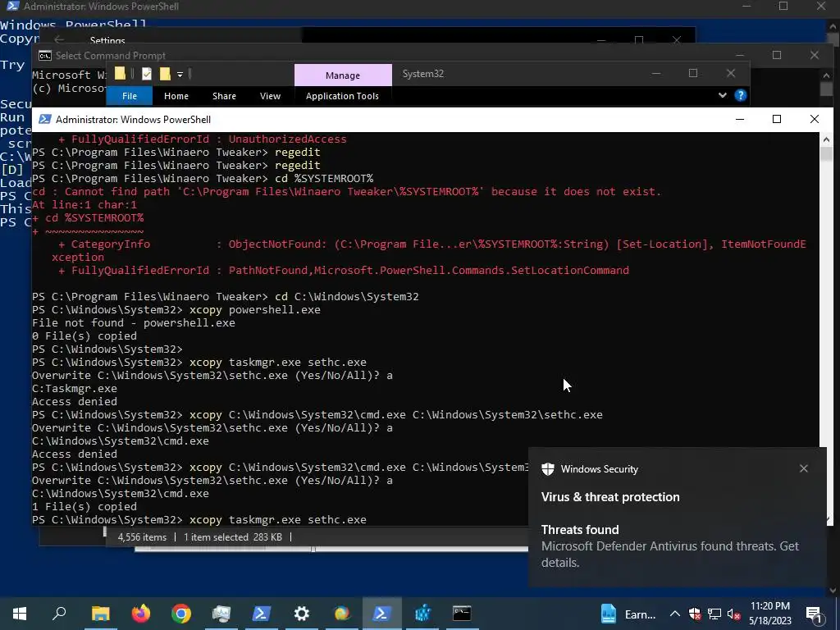This screenshot has width=840, height=630.
Task: Click the PowerShell scrollbar up arrow
Action: (825, 139)
